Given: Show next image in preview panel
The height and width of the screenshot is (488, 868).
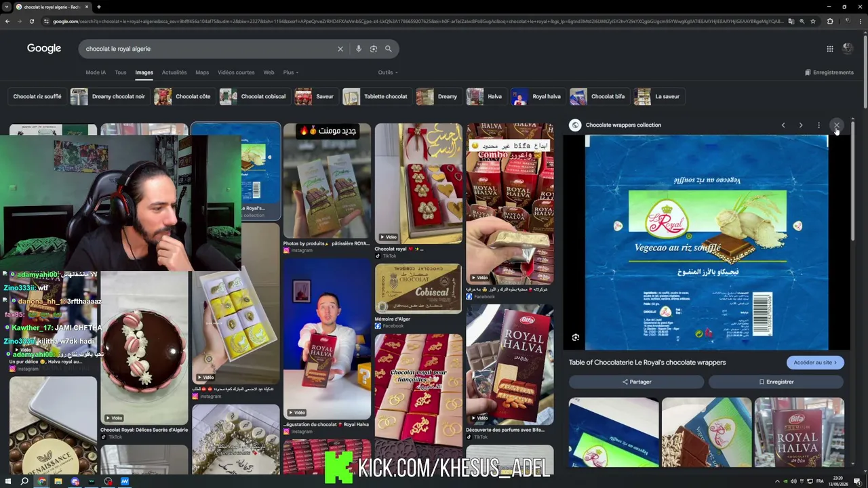Looking at the screenshot, I should [x=801, y=125].
